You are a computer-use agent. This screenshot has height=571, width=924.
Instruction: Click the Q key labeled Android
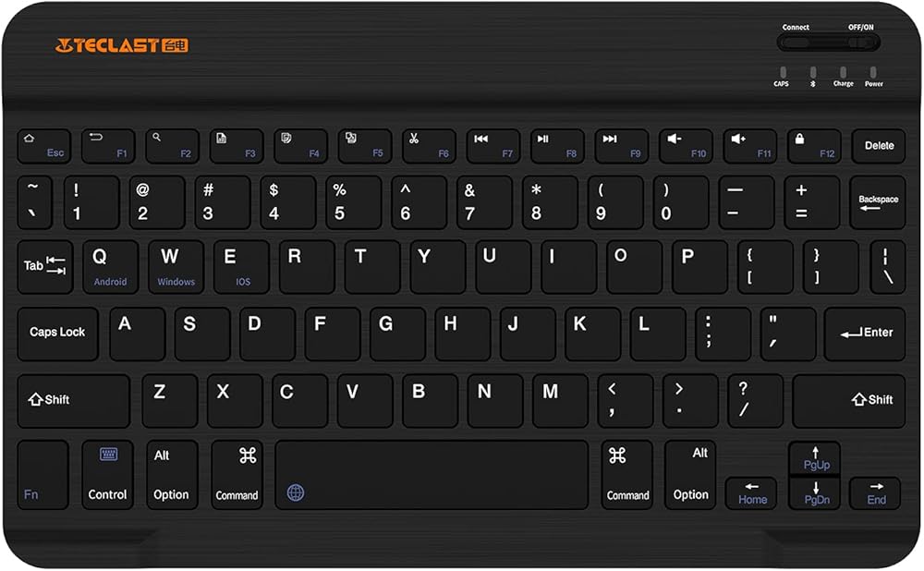point(110,267)
